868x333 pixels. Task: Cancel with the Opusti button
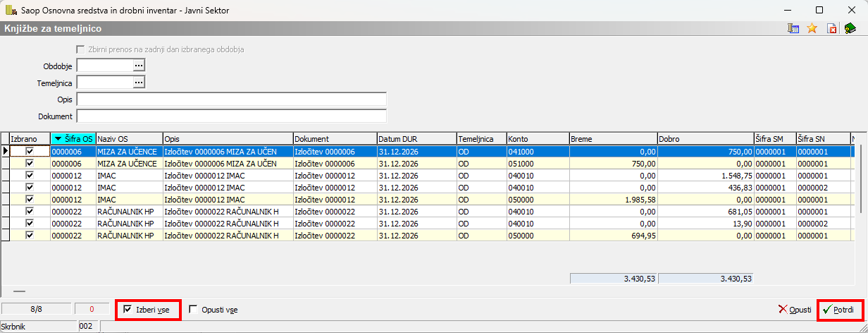click(794, 310)
